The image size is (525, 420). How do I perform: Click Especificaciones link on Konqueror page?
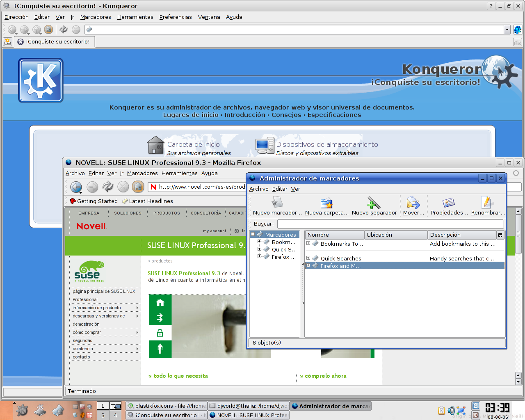click(334, 115)
